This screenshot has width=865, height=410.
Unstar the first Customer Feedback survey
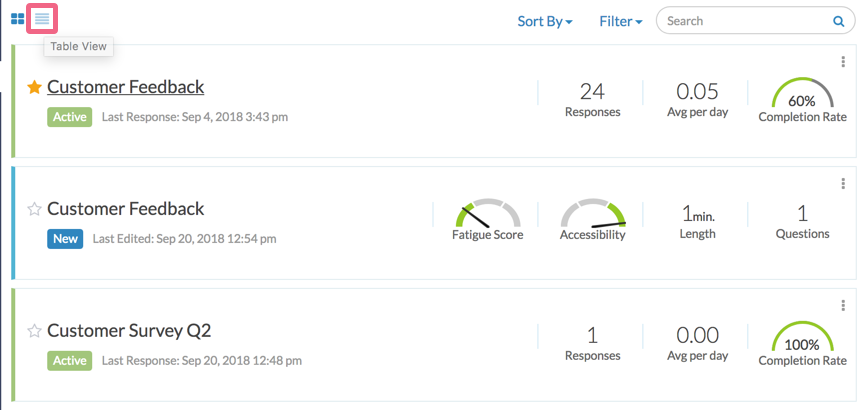coord(34,88)
